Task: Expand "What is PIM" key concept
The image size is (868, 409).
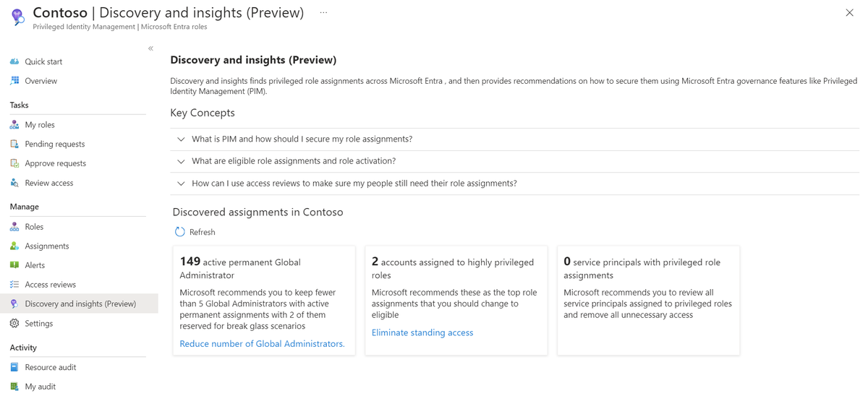Action: pyautogui.click(x=181, y=139)
